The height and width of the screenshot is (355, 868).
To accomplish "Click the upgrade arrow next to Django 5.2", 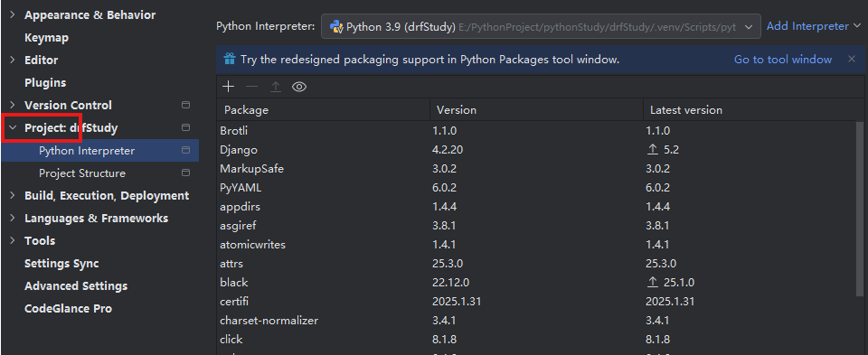I will point(653,149).
